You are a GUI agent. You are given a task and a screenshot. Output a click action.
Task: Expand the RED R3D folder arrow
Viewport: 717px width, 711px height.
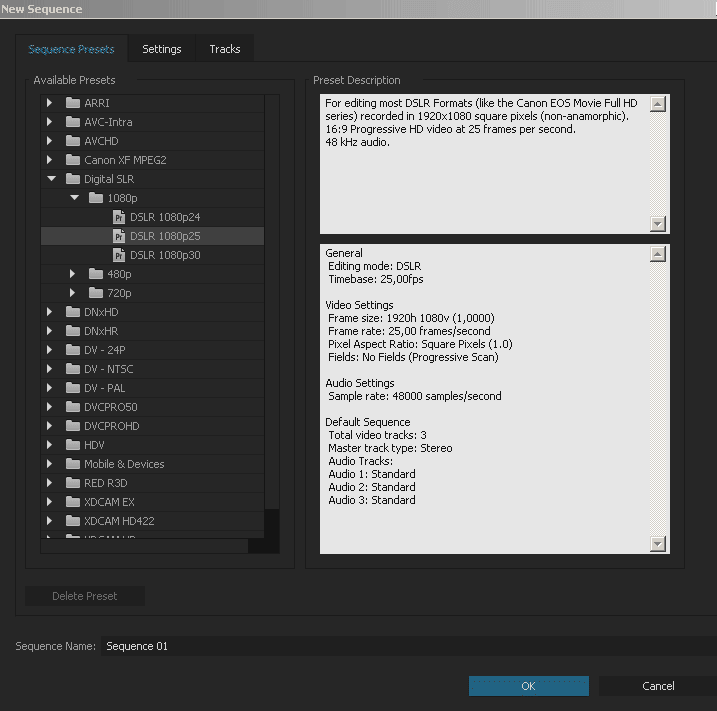(49, 483)
